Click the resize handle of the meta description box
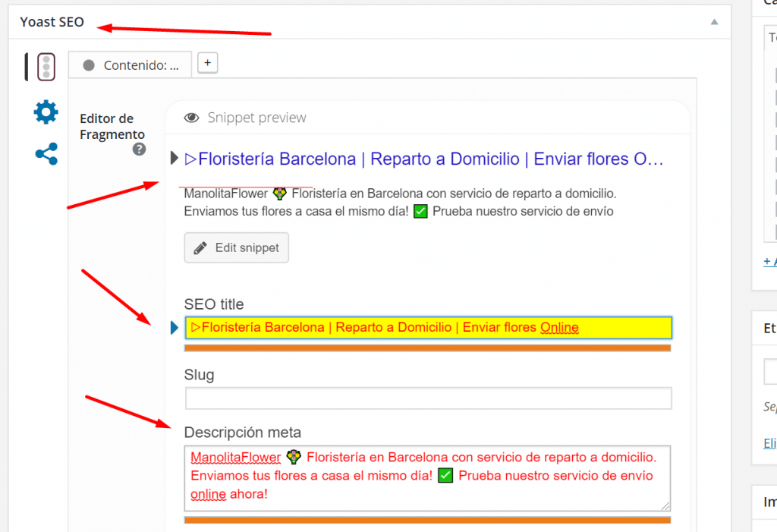This screenshot has height=532, width=777. pos(665,505)
